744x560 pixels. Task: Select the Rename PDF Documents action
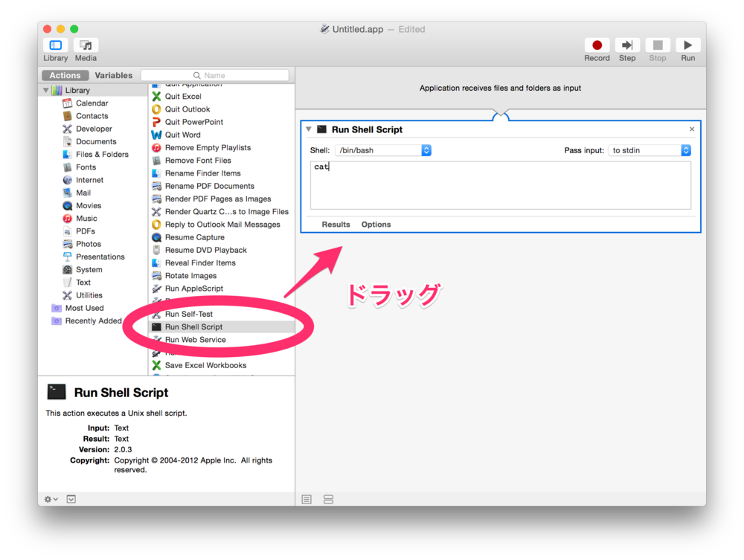210,186
